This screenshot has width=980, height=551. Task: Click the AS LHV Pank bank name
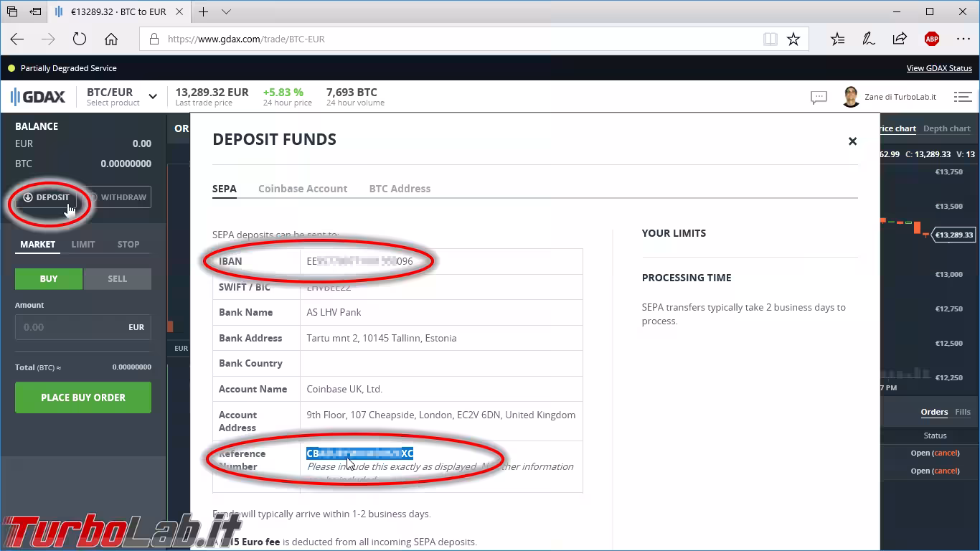point(334,313)
